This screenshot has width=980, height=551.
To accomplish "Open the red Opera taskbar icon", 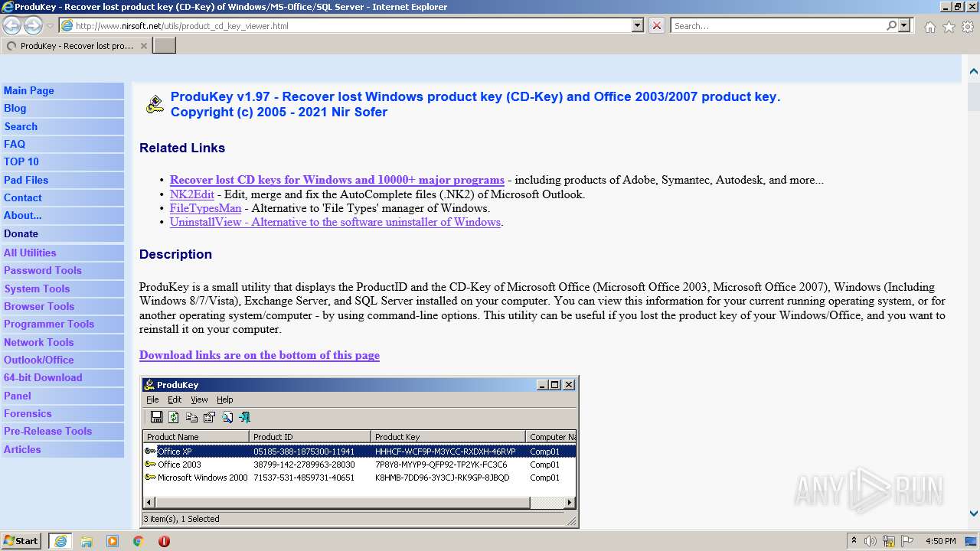I will pyautogui.click(x=164, y=541).
